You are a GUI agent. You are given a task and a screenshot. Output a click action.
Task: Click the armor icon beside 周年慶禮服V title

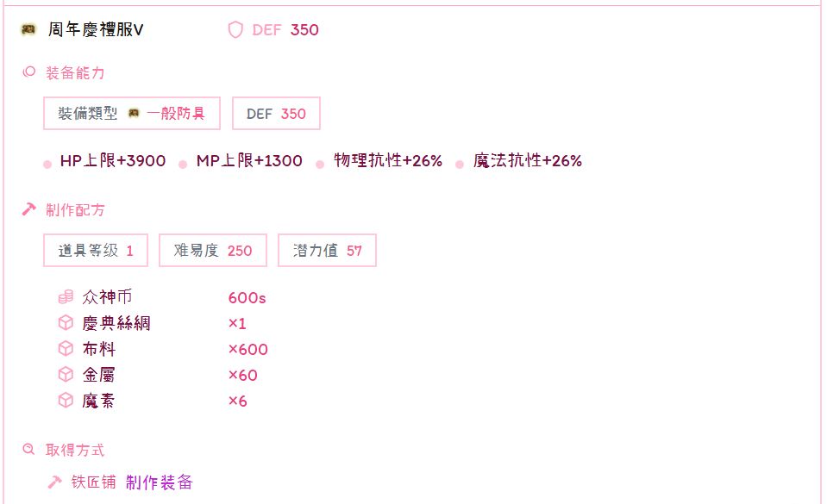[x=28, y=30]
